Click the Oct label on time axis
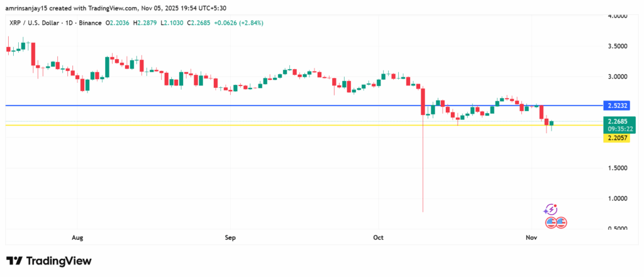This screenshot has width=644, height=277. pos(379,238)
